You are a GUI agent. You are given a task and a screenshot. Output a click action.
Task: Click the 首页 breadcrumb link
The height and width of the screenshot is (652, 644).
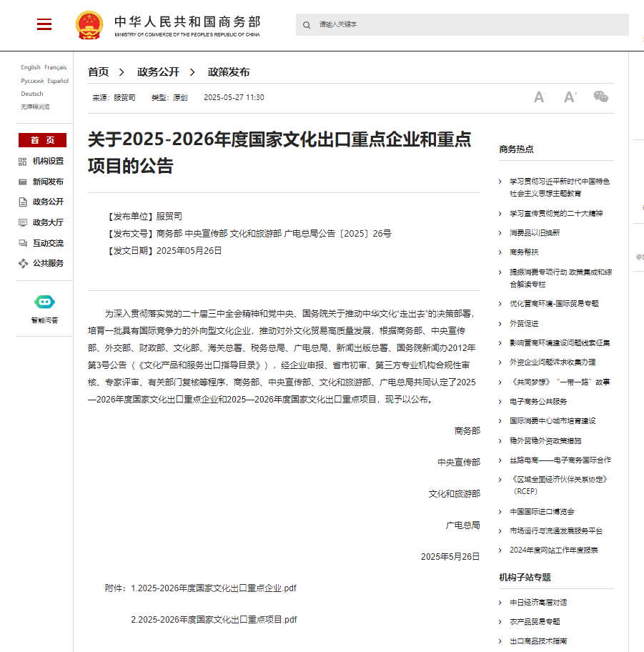pos(97,71)
